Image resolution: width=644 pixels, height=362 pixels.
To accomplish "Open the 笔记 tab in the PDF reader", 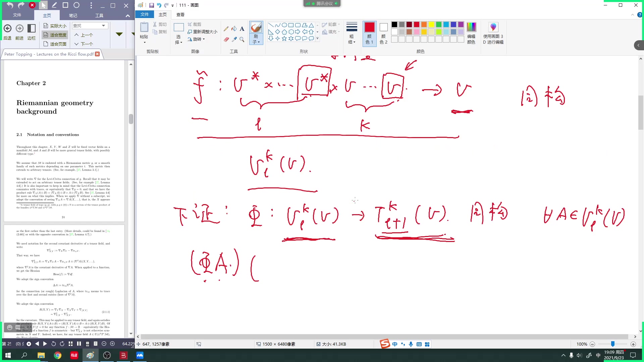I will click(x=73, y=15).
